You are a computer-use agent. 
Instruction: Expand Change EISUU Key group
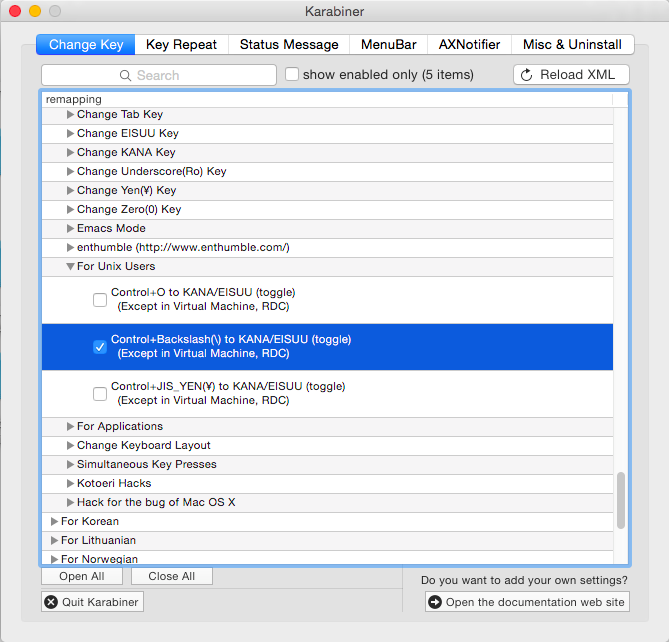70,134
